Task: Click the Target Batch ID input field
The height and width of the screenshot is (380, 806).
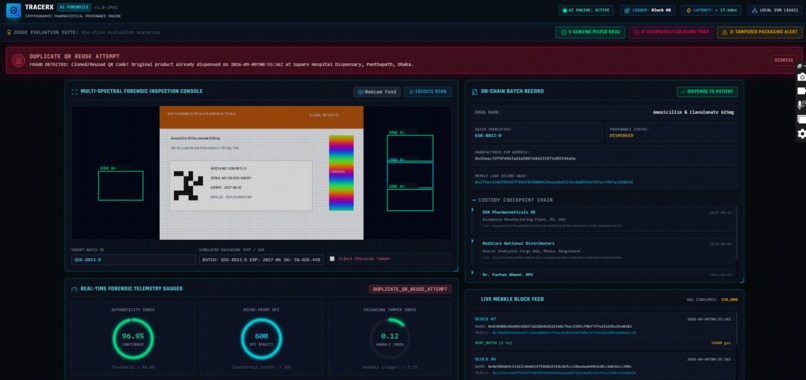Action: (x=133, y=260)
